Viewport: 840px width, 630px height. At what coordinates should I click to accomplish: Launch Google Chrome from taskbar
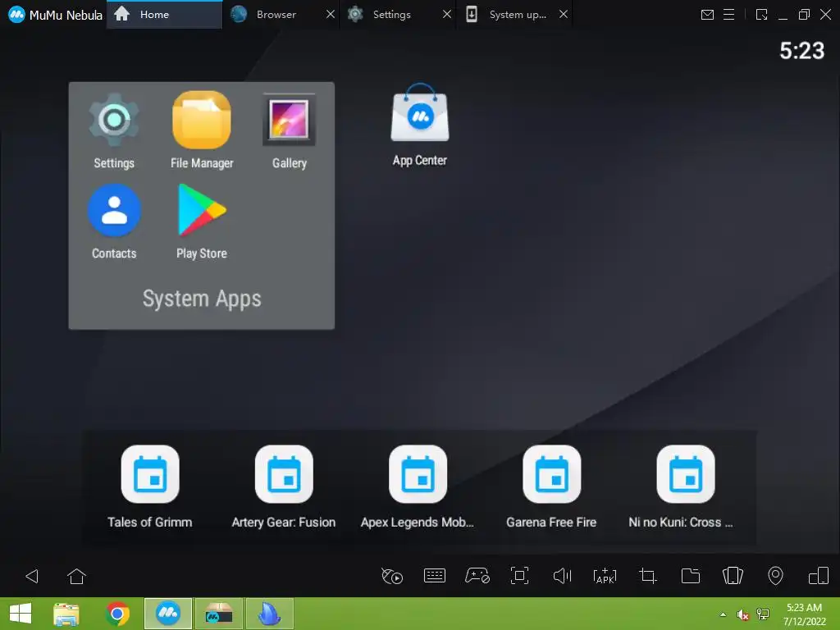click(117, 614)
